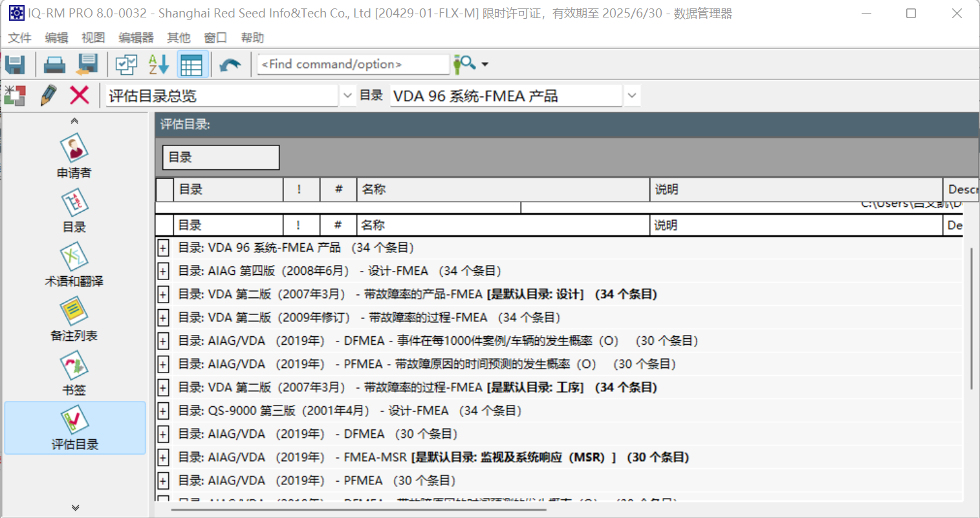Screen dimensions: 980x518
Task: Expand VDA 第二版 (2009年修订) 带故障率的过程-FMEA row
Action: 163,318
